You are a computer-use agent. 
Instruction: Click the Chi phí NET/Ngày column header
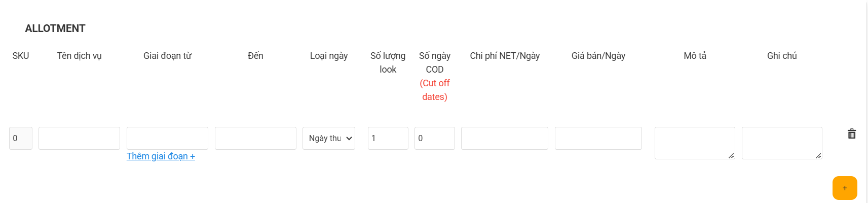point(505,56)
